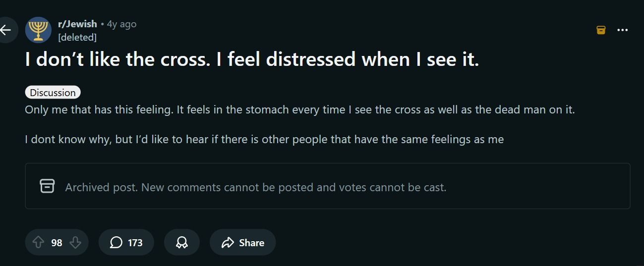Click the 'Archived post' notice text

point(255,187)
